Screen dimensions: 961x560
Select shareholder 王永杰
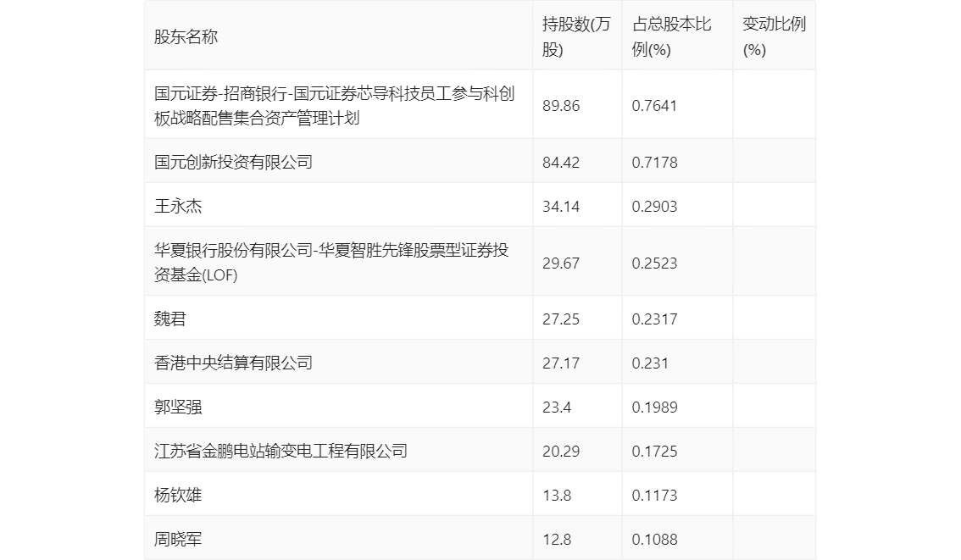coord(178,206)
